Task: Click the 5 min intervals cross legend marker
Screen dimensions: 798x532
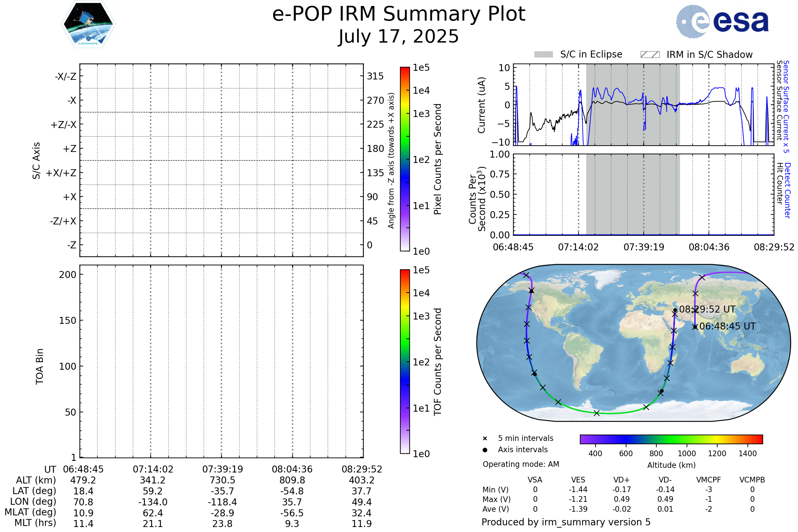Action: pos(485,439)
